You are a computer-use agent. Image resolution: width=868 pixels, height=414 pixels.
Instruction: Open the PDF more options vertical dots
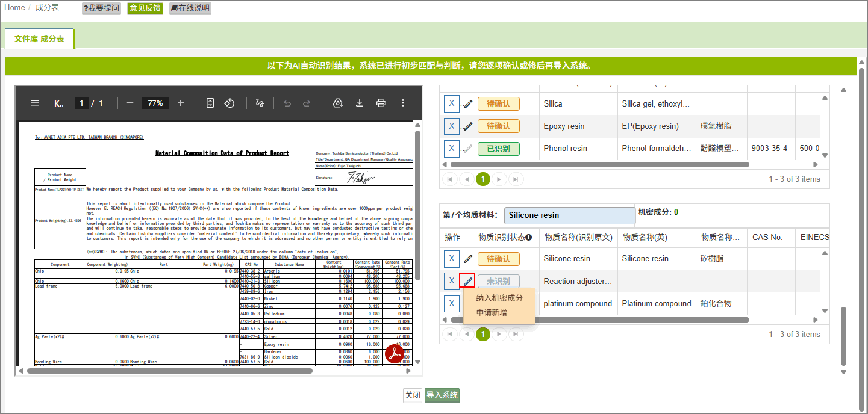click(x=404, y=103)
